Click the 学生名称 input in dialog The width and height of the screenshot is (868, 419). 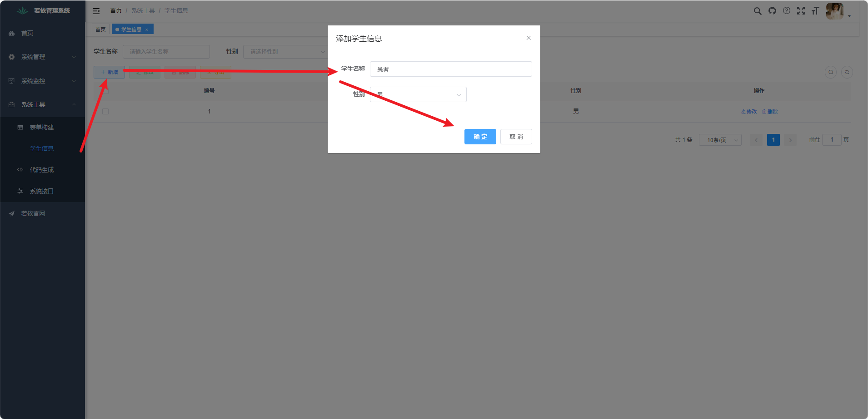[x=451, y=69]
